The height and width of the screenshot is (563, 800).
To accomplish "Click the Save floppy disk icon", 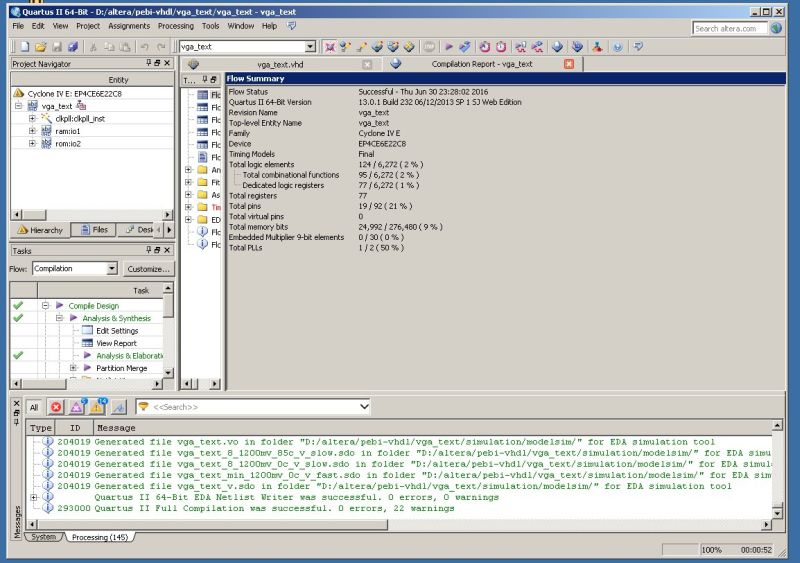I will click(x=57, y=47).
